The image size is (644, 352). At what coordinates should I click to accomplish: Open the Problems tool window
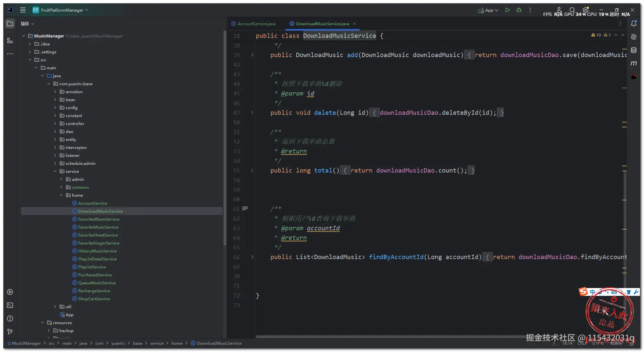tap(10, 318)
